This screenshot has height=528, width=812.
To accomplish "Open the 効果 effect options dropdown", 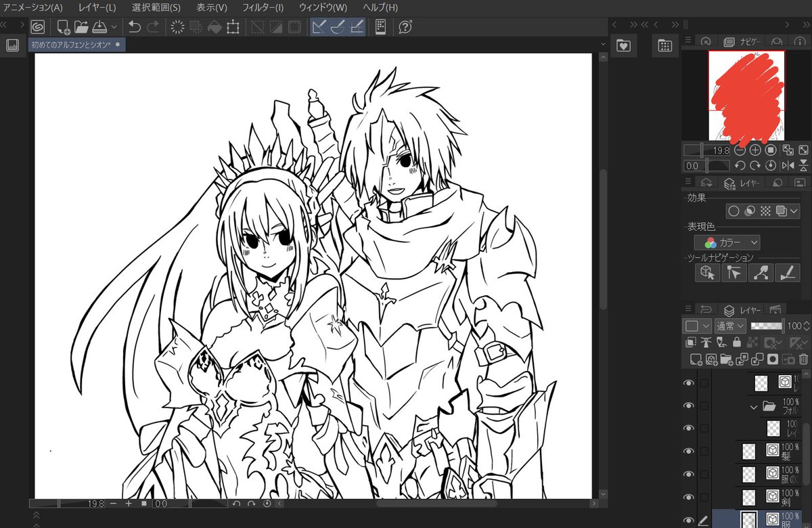I will point(794,211).
